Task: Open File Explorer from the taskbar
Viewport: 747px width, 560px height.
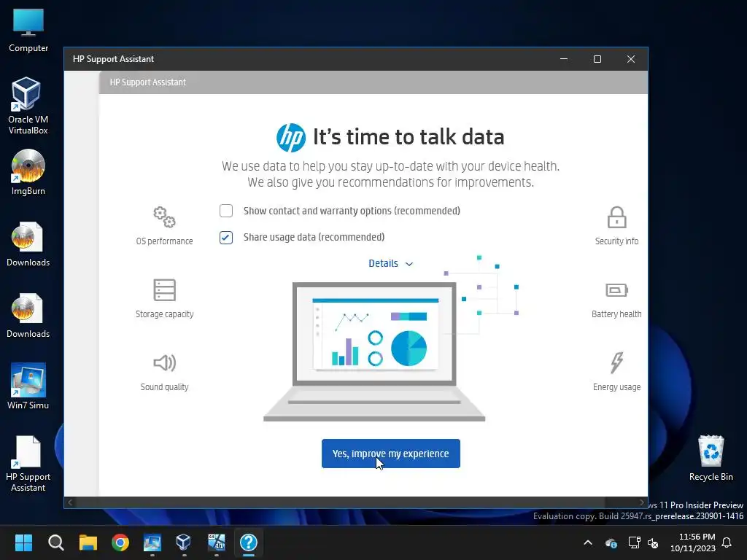Action: 88,542
